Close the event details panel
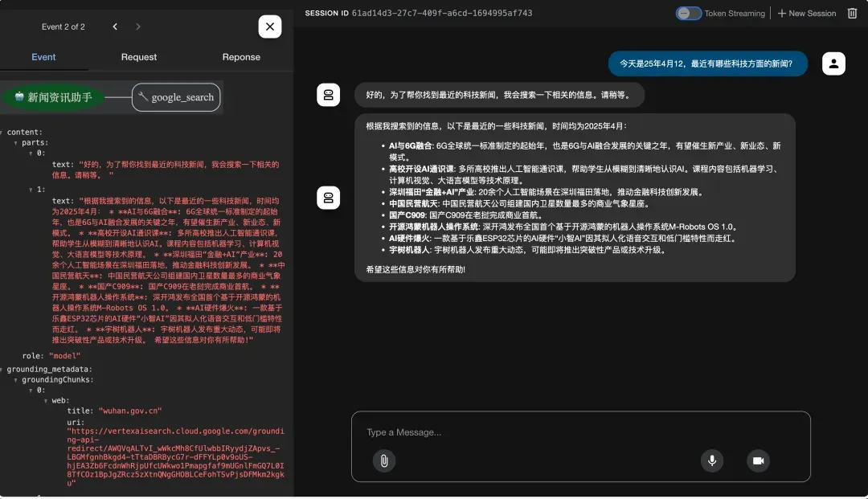The image size is (868, 499). pos(269,27)
